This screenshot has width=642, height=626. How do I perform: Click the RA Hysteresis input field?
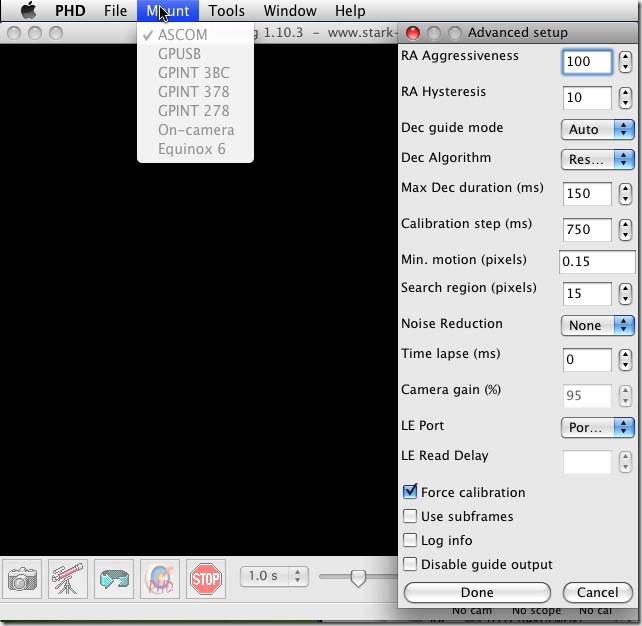[x=587, y=98]
